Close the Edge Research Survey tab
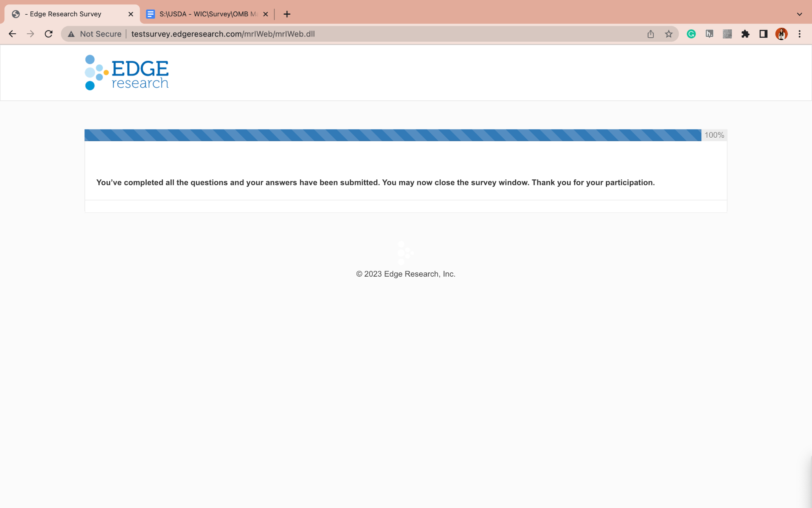812x508 pixels. click(131, 14)
